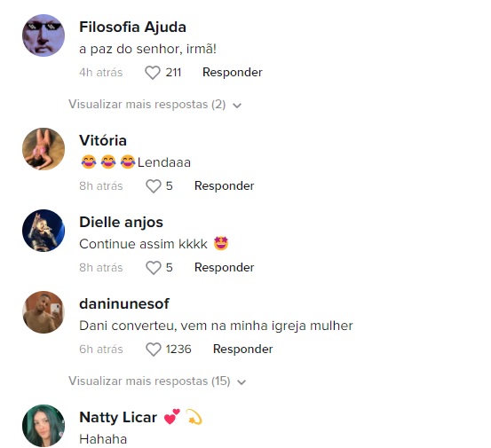Open Natty Licar's green-hair avatar
Image resolution: width=491 pixels, height=448 pixels.
click(44, 426)
